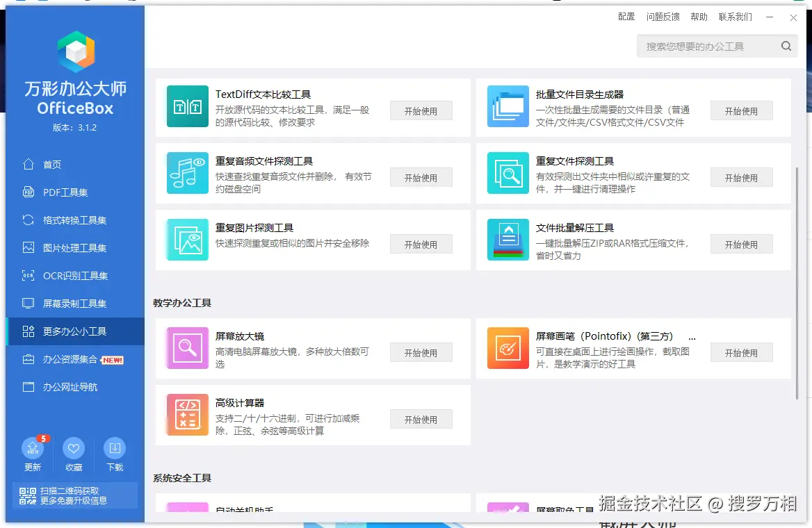Click the 屏幕画笔 Pointofix orange icon

click(x=508, y=348)
